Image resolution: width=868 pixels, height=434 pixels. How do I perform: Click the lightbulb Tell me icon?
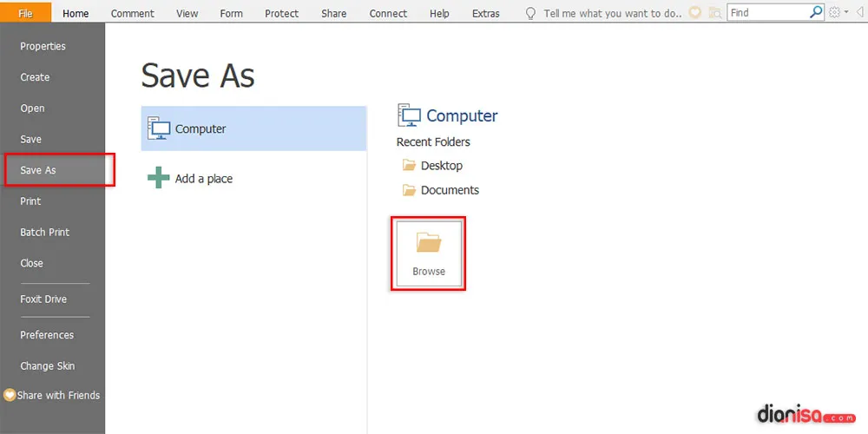click(530, 13)
